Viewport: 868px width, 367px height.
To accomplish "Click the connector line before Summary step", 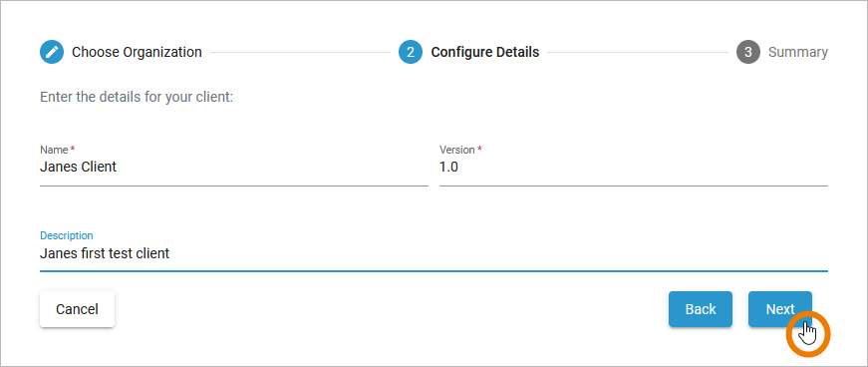I will pyautogui.click(x=638, y=53).
